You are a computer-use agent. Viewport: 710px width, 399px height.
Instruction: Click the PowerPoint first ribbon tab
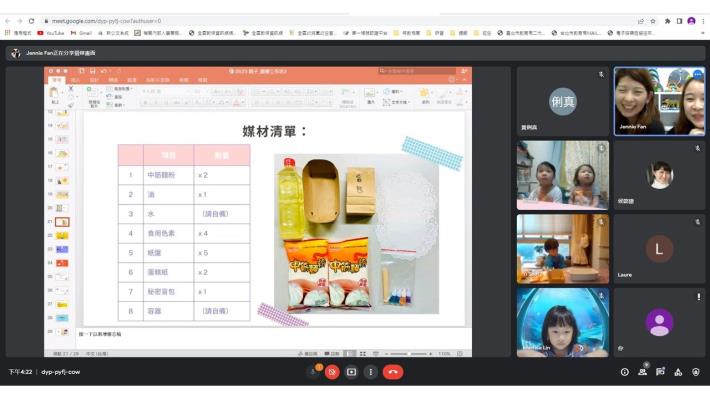click(57, 80)
